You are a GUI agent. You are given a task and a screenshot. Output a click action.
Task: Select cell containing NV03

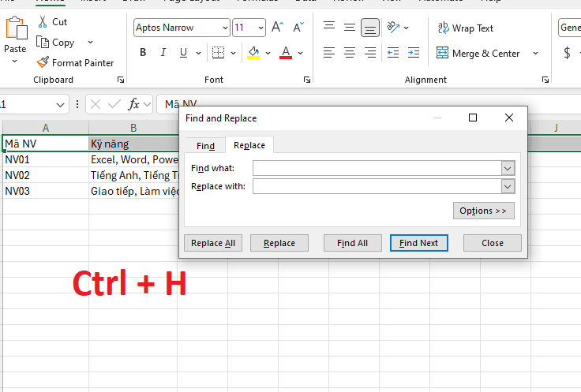[46, 191]
